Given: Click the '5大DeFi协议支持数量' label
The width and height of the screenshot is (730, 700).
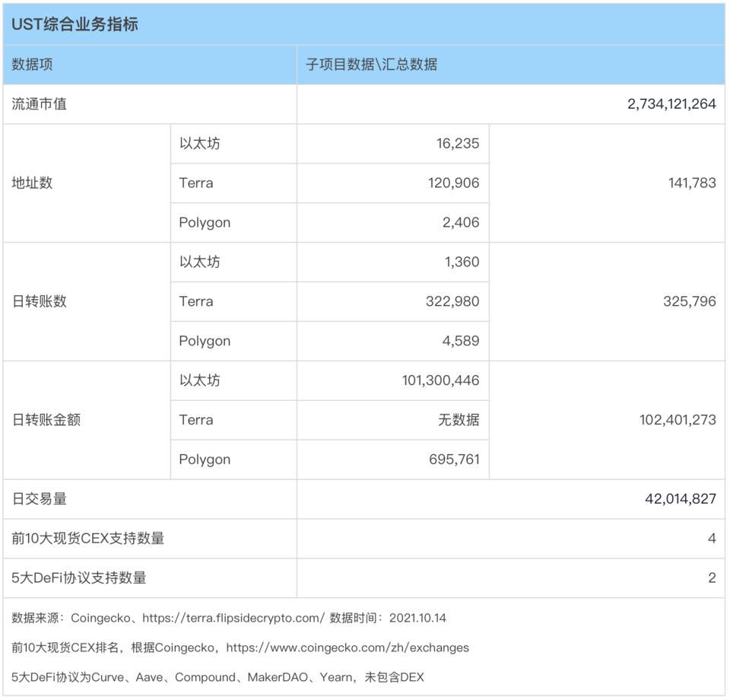Looking at the screenshot, I should (78, 578).
